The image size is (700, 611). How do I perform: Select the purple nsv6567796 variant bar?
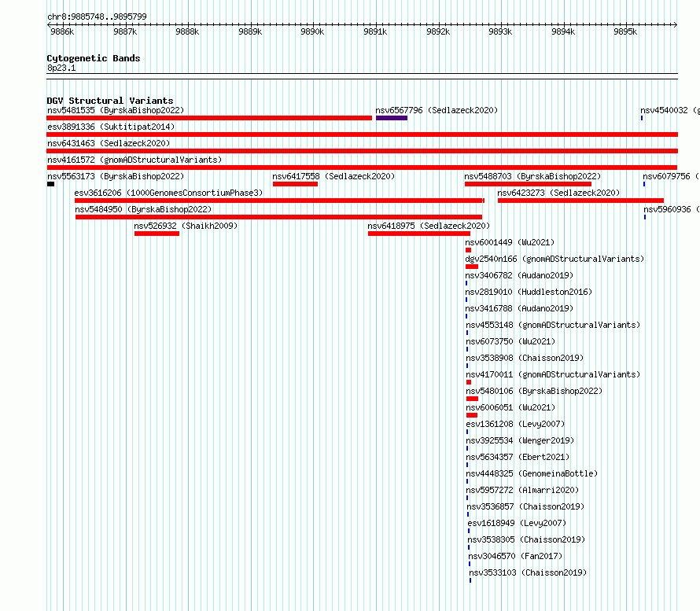click(392, 118)
